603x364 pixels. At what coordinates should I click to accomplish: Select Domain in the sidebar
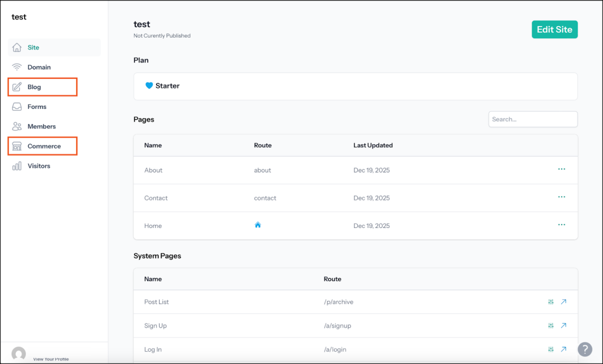(x=39, y=67)
